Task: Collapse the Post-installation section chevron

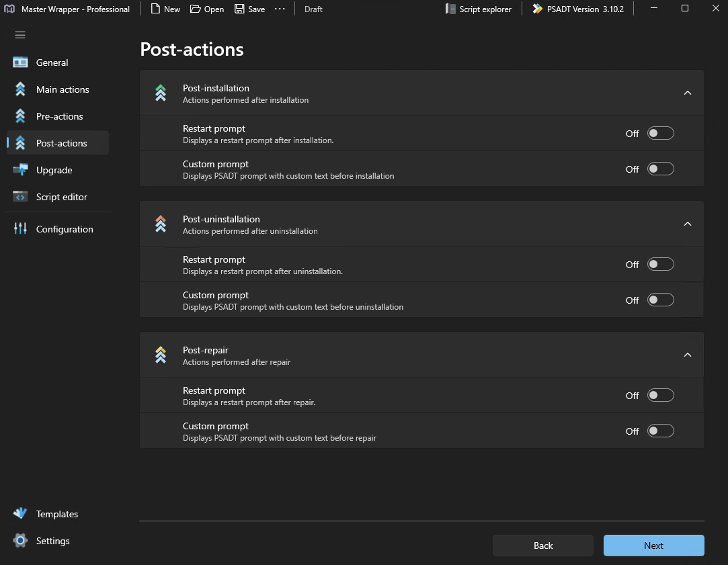Action: coord(688,93)
